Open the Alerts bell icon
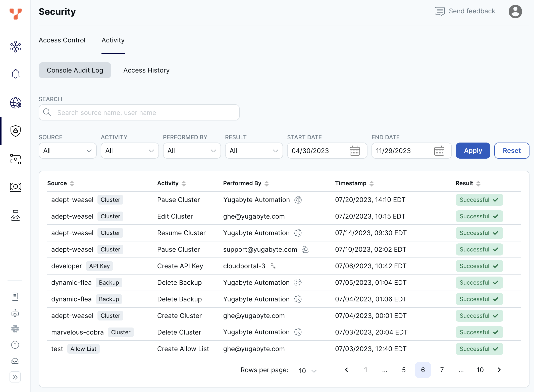The height and width of the screenshot is (392, 534). click(16, 74)
